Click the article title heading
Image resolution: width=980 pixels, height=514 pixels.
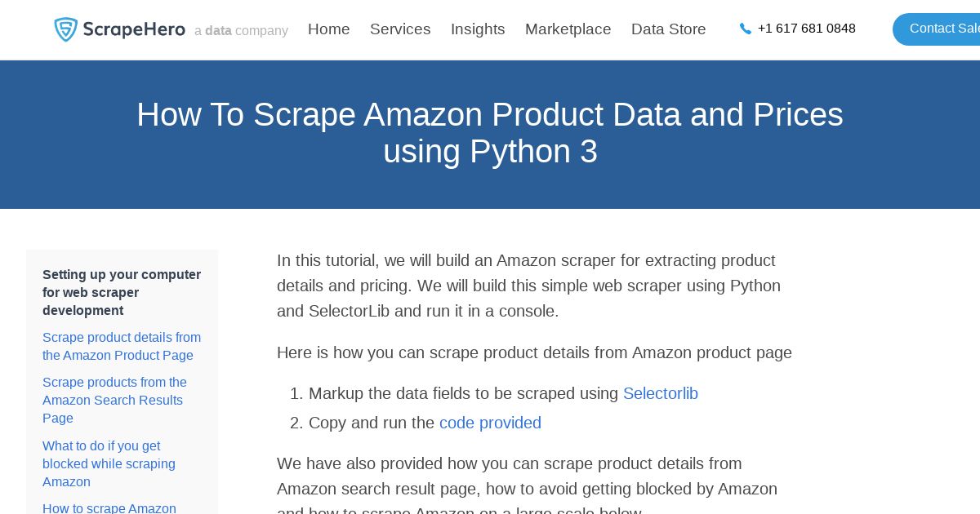coord(490,133)
